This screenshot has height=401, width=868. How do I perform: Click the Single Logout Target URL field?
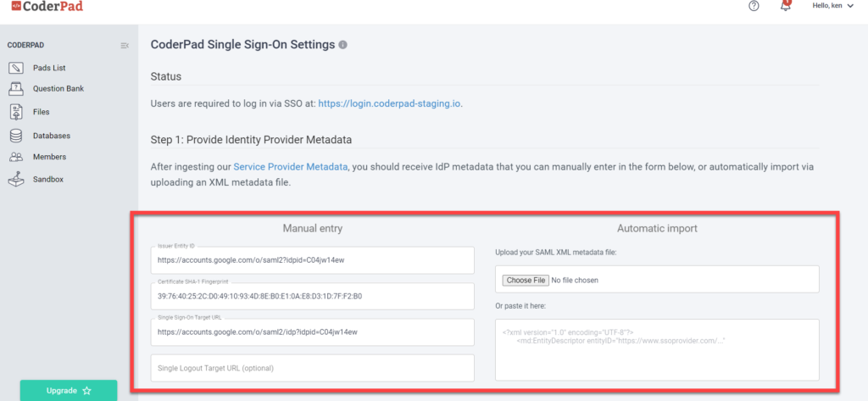click(x=312, y=368)
